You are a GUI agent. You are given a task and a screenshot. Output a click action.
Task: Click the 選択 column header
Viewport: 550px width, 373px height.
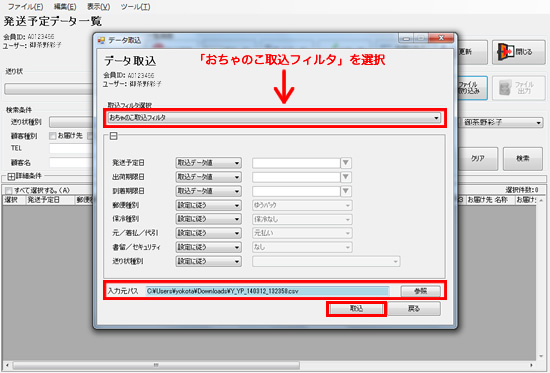point(14,200)
